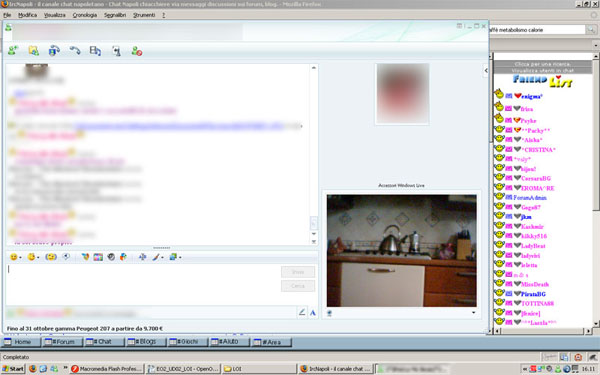Open the Segnalibri menu
Image resolution: width=600 pixels, height=375 pixels.
[115, 15]
